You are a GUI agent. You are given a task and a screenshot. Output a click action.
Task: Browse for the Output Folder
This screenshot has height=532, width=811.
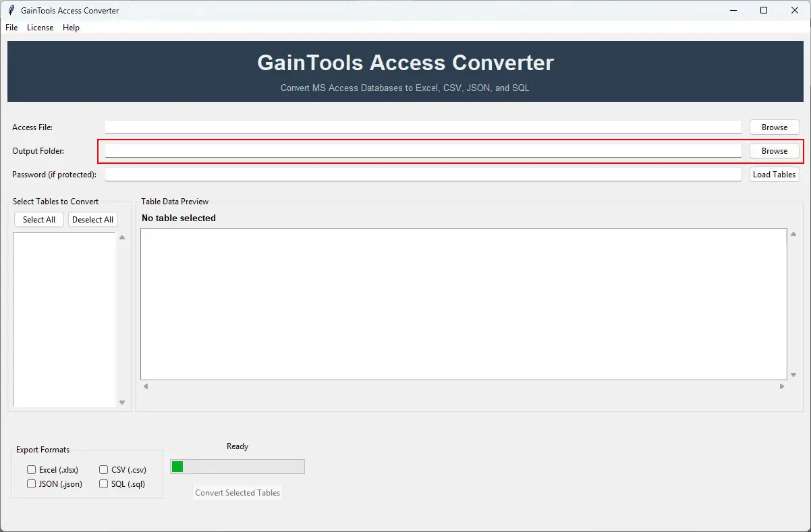click(774, 151)
